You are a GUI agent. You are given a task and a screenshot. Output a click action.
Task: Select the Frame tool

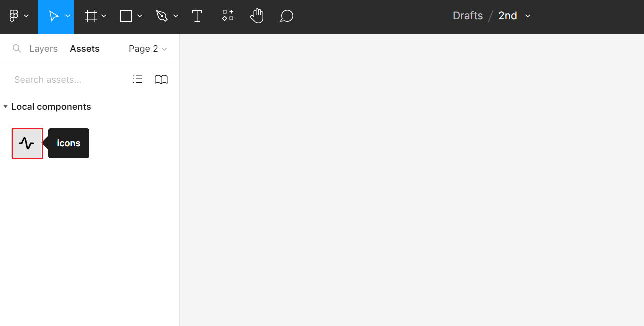click(91, 16)
